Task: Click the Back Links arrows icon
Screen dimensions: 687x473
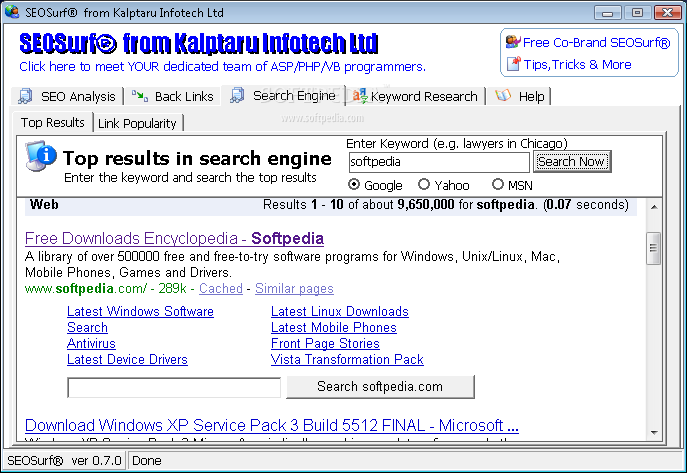Action: (140, 96)
